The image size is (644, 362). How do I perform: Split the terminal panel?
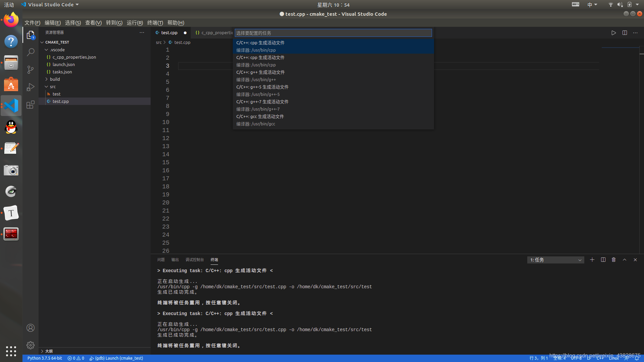[603, 260]
